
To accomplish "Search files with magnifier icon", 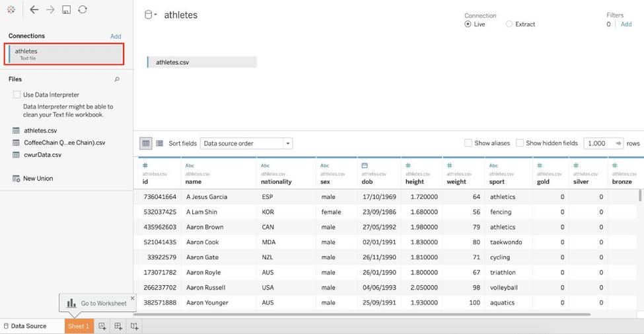I will click(117, 79).
